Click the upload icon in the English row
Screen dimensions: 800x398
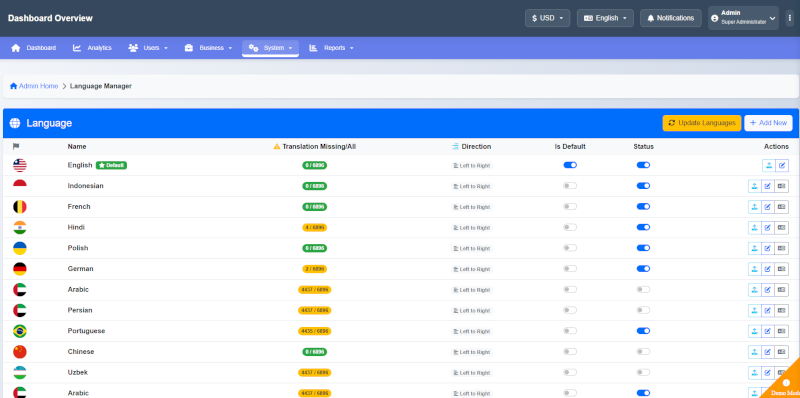(x=768, y=165)
